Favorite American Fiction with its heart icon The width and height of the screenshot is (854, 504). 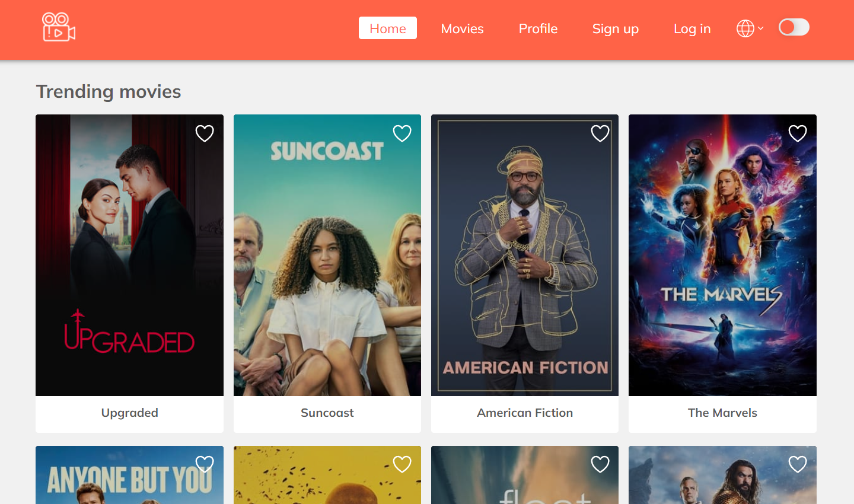tap(600, 133)
